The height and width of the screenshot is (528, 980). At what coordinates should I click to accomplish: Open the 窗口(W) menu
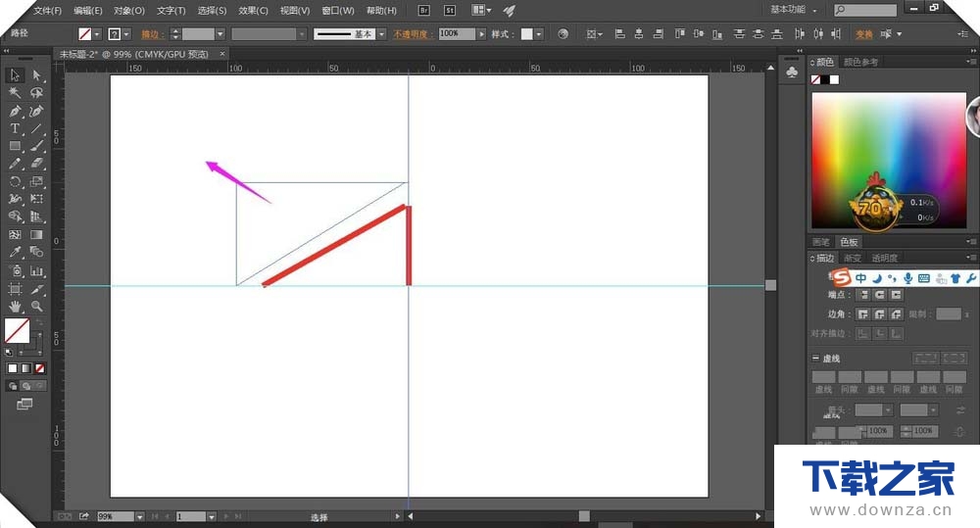point(338,10)
